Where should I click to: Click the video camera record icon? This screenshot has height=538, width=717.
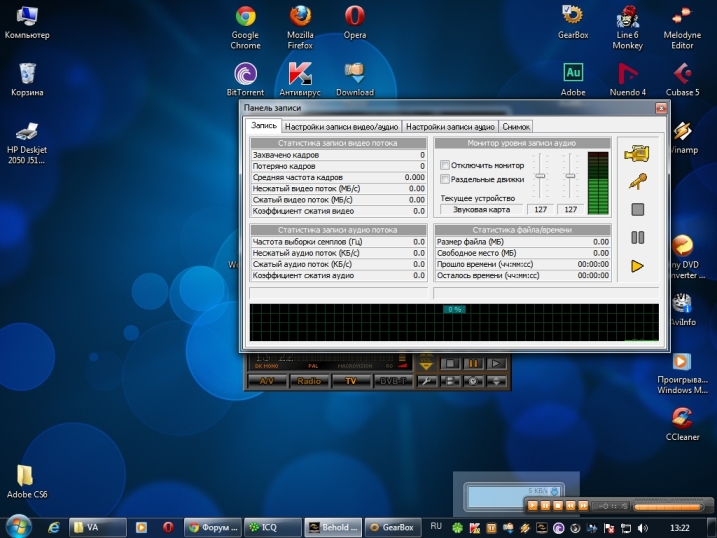pos(637,154)
